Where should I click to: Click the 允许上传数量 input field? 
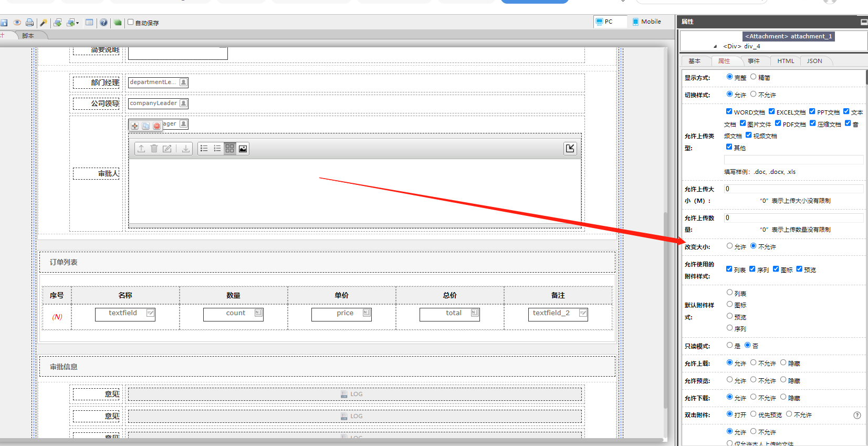[793, 217]
